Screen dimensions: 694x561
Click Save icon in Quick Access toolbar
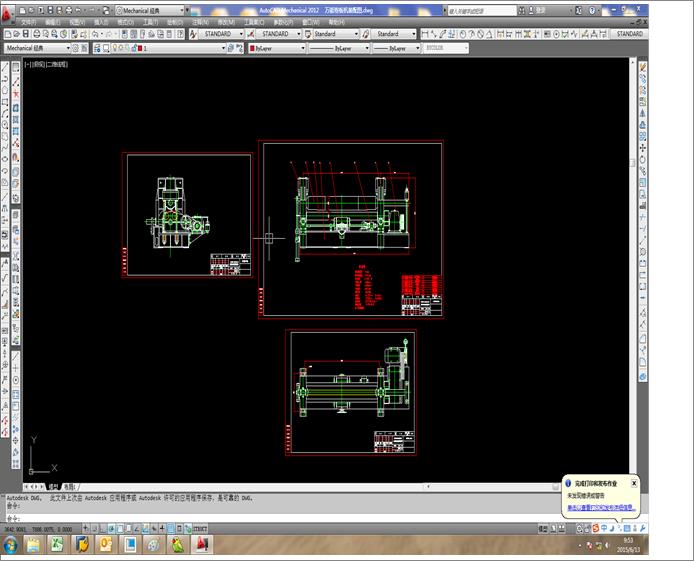pyautogui.click(x=50, y=10)
